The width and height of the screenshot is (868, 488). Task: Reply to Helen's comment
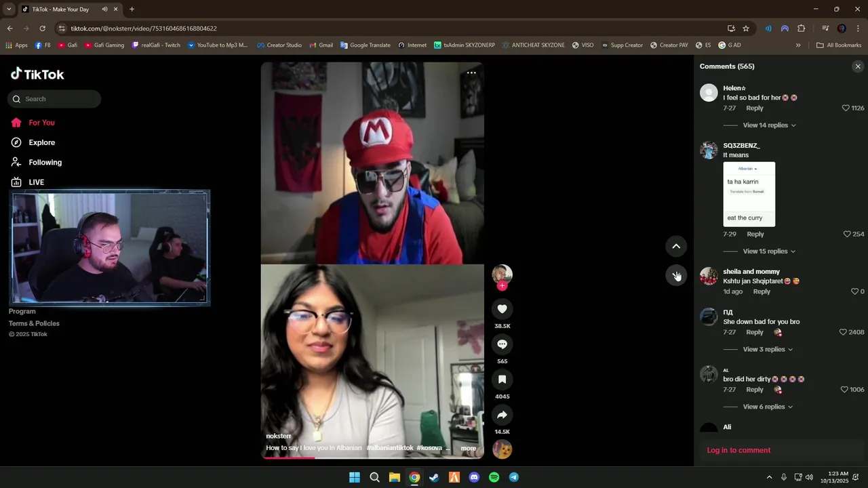coord(755,108)
